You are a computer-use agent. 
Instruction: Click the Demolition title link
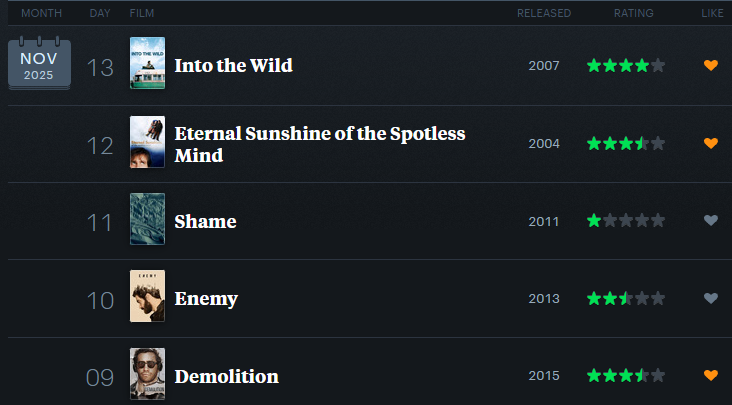[226, 377]
